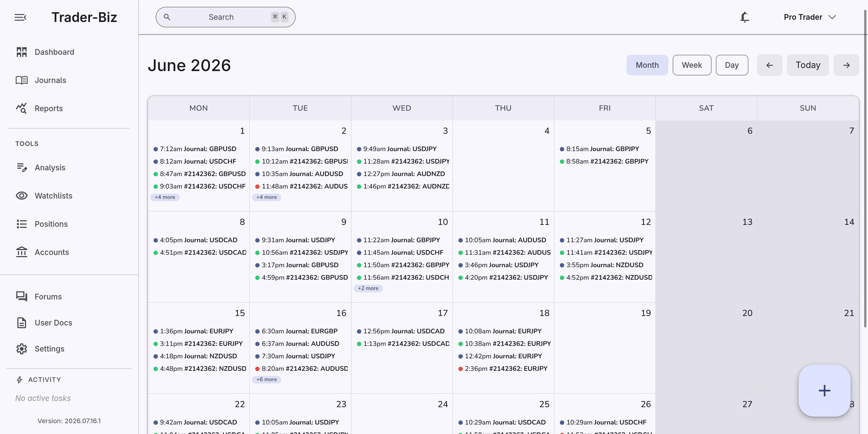This screenshot has height=434, width=868.
Task: Open the Dashboard icon in sidebar
Action: pos(22,52)
